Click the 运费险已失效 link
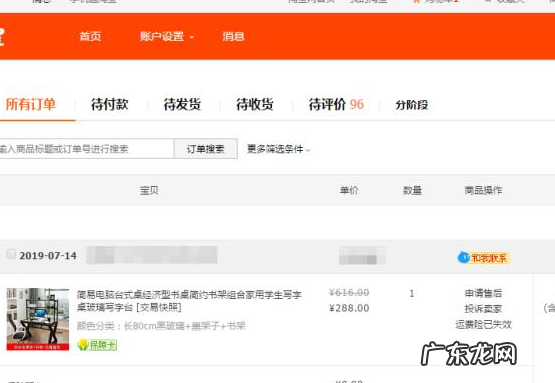 pos(483,324)
